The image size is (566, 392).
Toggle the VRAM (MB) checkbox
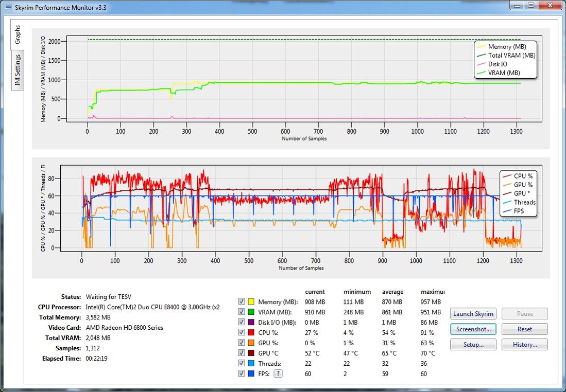pos(242,312)
